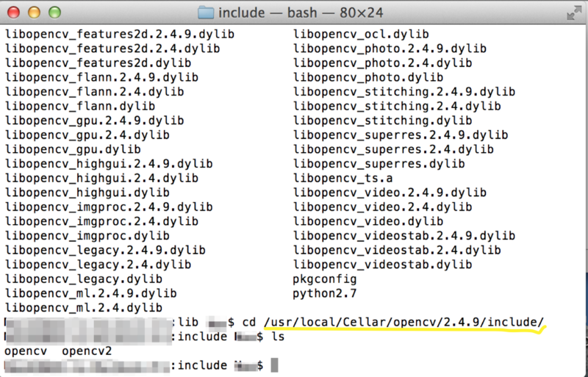
Task: Select text libopencv_highgui.2.4.dylib
Action: pyautogui.click(x=101, y=178)
